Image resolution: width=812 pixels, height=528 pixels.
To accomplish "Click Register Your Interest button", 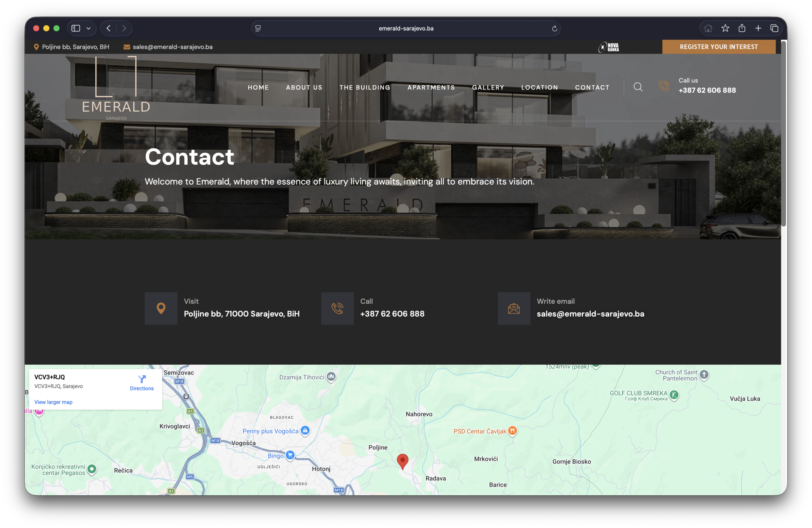I will 718,47.
